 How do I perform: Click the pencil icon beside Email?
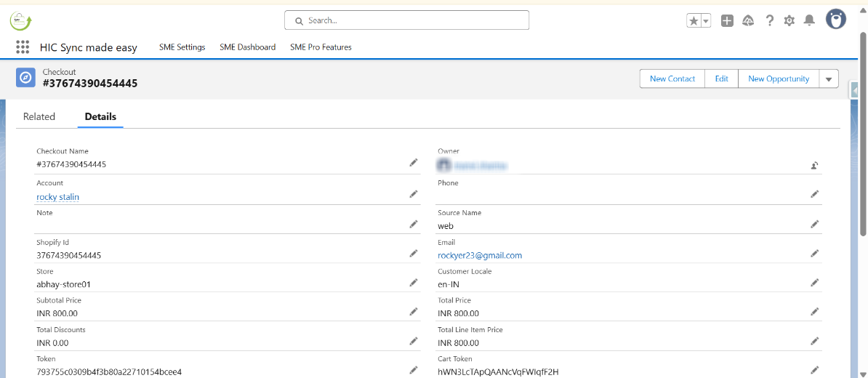[x=815, y=254]
